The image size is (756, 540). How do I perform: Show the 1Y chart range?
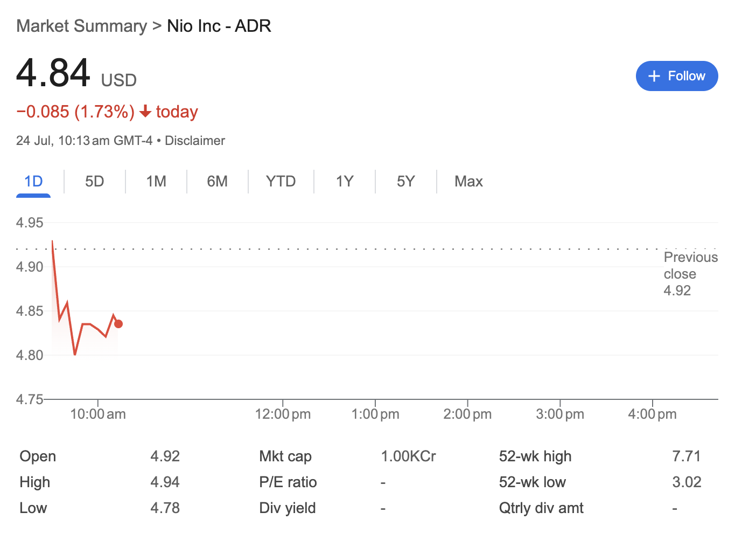pos(345,182)
